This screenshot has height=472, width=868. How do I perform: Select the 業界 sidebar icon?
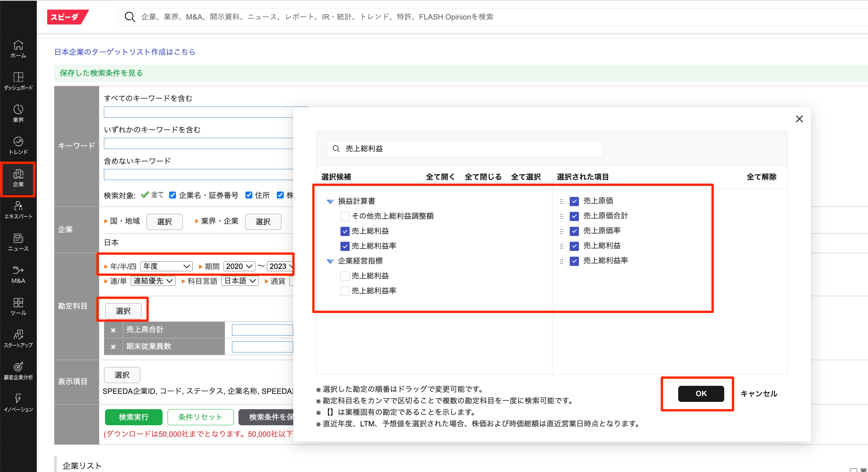point(18,112)
